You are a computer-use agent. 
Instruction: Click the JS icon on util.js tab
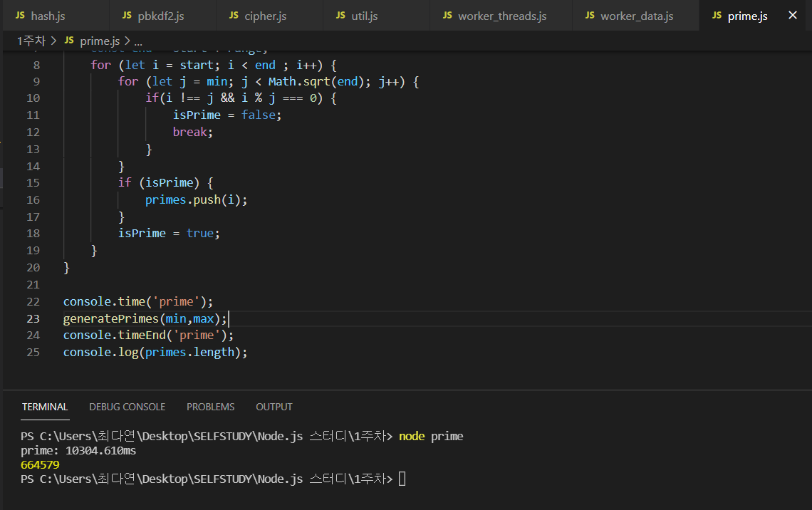tap(340, 16)
